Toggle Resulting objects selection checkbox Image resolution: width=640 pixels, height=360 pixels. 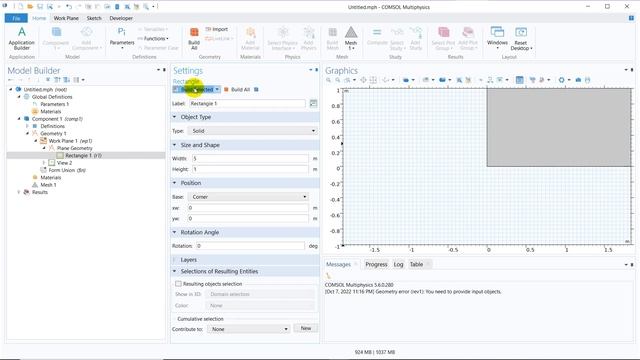(x=178, y=284)
